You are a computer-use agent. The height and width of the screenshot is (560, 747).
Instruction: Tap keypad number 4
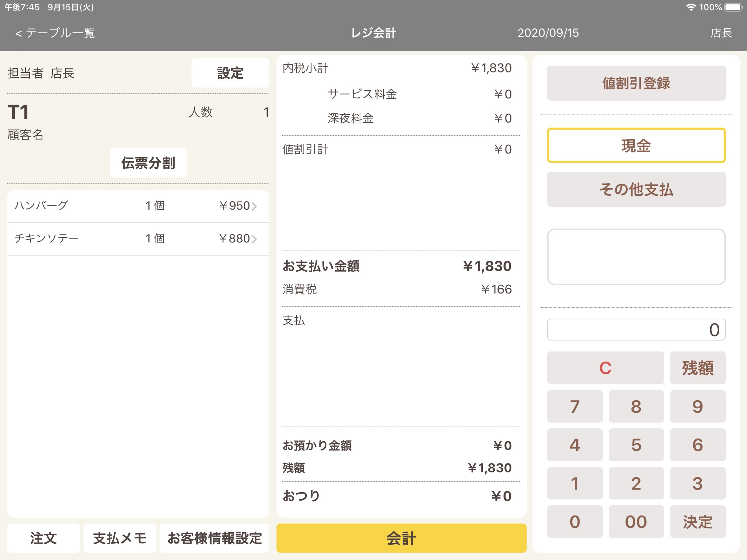575,445
